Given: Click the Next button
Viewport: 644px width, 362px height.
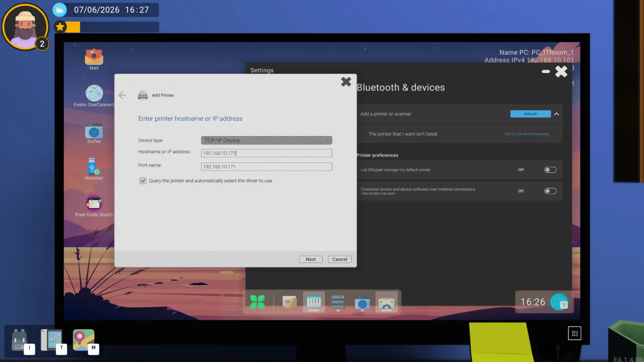Looking at the screenshot, I should pyautogui.click(x=311, y=259).
